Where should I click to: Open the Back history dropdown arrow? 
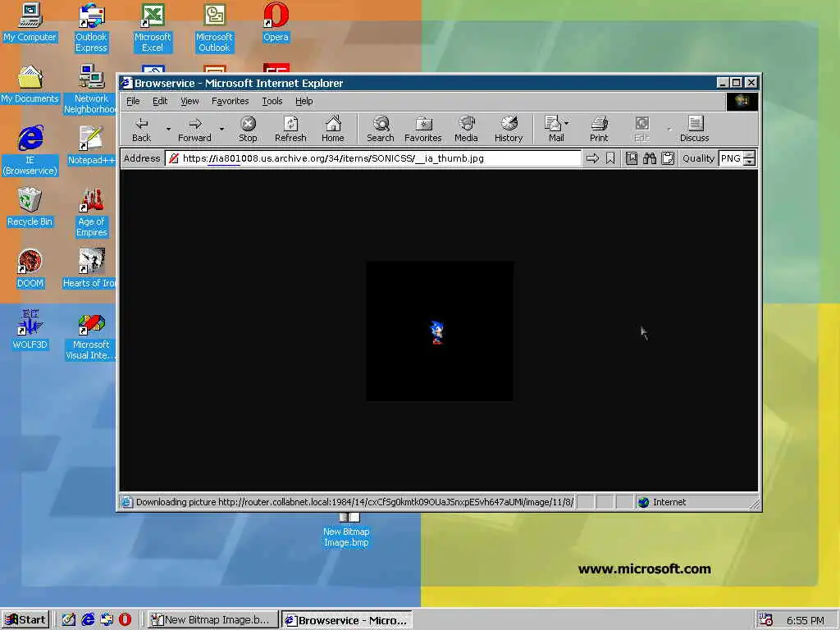pos(168,129)
